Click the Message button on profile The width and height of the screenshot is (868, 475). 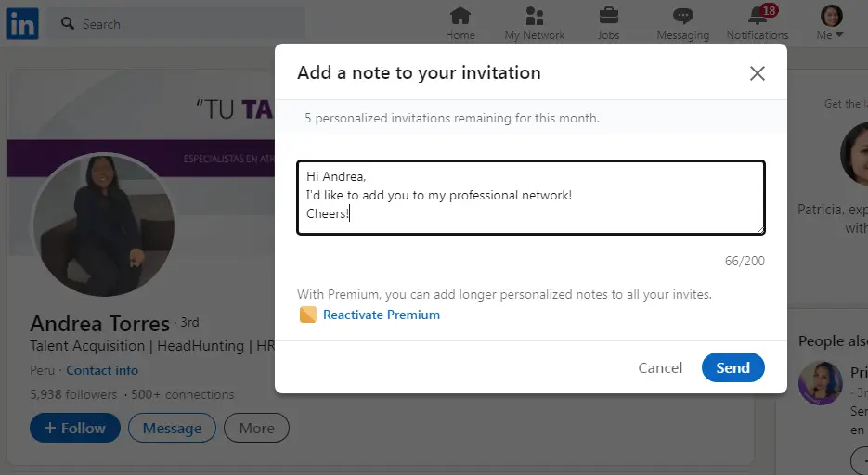point(172,428)
